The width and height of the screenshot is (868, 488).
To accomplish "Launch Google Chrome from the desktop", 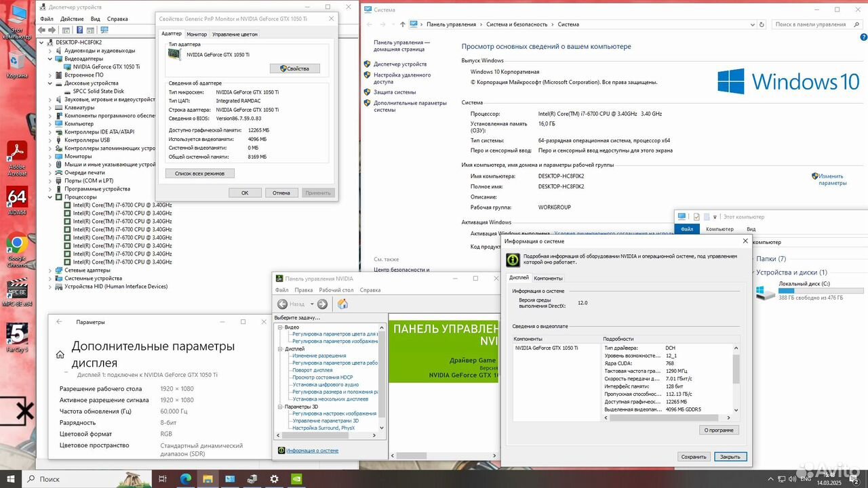I will pyautogui.click(x=17, y=247).
